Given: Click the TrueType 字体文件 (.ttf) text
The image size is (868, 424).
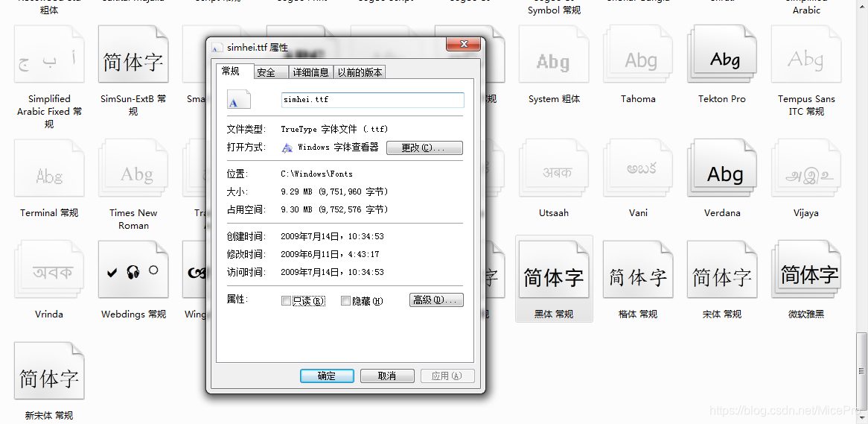Looking at the screenshot, I should [x=334, y=129].
